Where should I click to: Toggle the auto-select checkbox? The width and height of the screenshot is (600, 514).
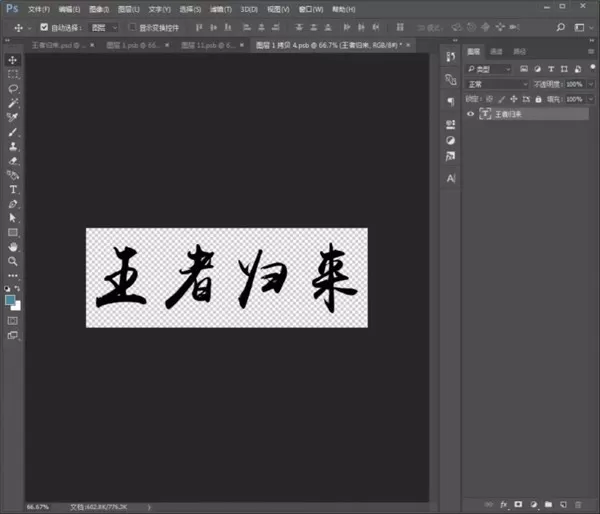[44, 27]
